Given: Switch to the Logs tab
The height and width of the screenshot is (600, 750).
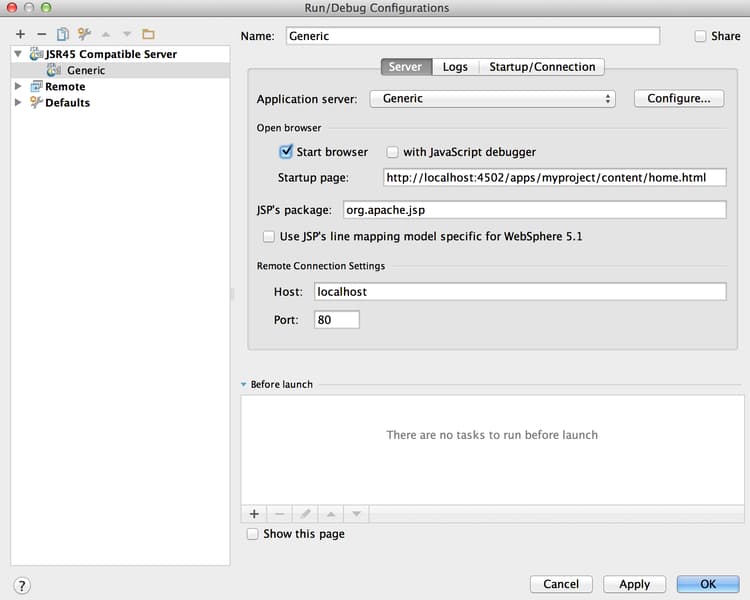Looking at the screenshot, I should coord(455,67).
